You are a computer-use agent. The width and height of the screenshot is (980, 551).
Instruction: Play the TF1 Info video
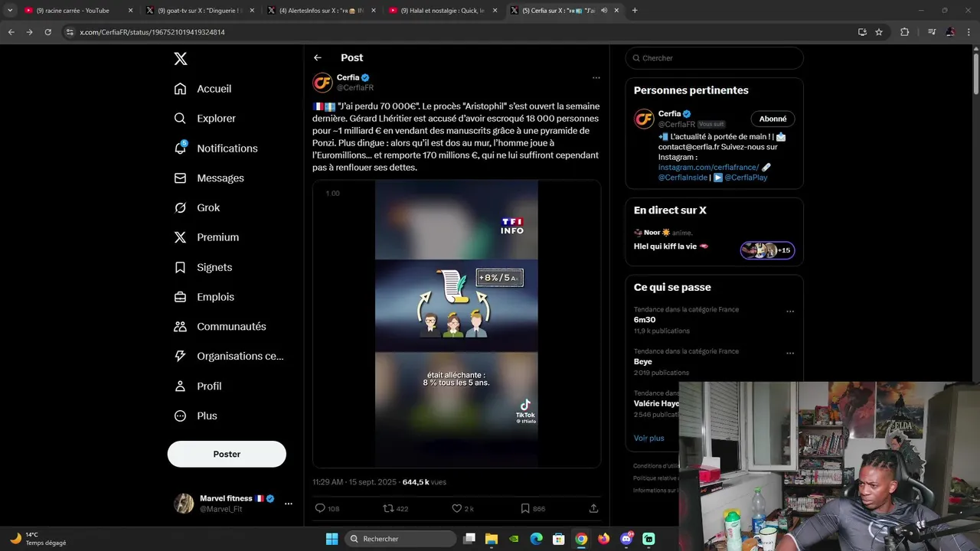(x=456, y=324)
